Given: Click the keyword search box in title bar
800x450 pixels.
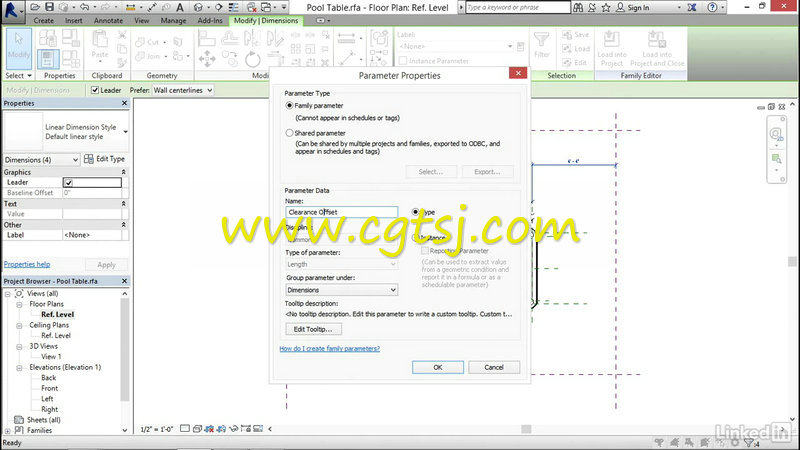Looking at the screenshot, I should 517,7.
